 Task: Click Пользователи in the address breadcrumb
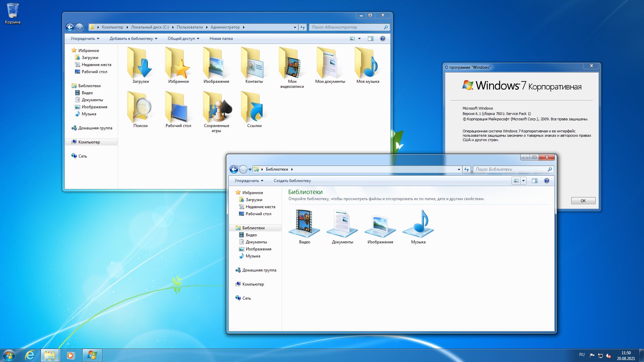coord(190,27)
